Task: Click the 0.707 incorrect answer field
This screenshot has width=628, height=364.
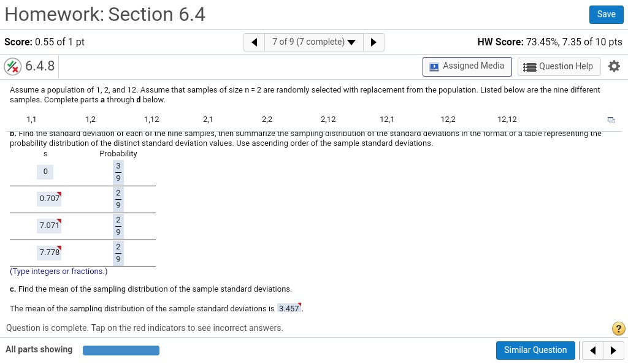Action: pos(50,199)
